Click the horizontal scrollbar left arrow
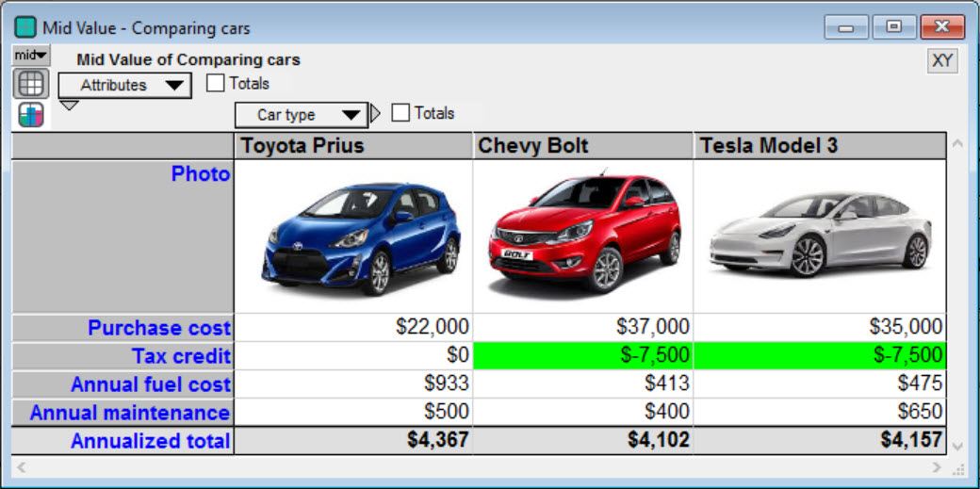This screenshot has height=489, width=980. tap(21, 466)
